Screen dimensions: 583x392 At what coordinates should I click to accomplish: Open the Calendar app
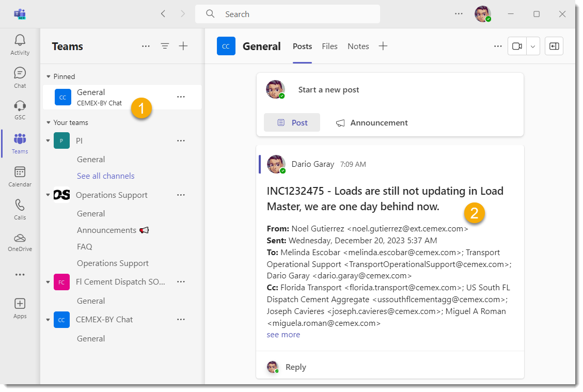tap(20, 177)
